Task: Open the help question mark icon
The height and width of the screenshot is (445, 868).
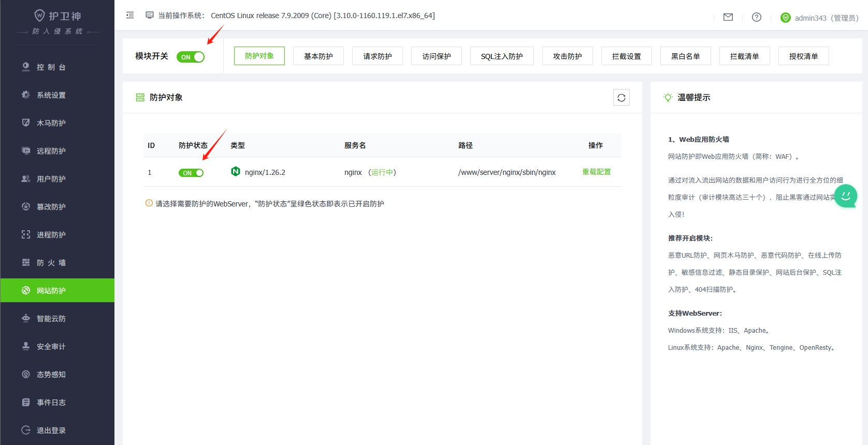Action: pos(757,17)
